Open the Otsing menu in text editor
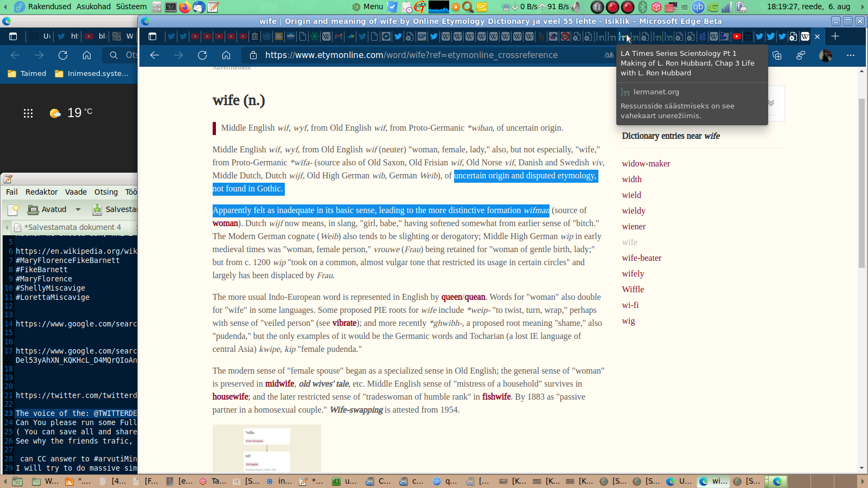 106,192
